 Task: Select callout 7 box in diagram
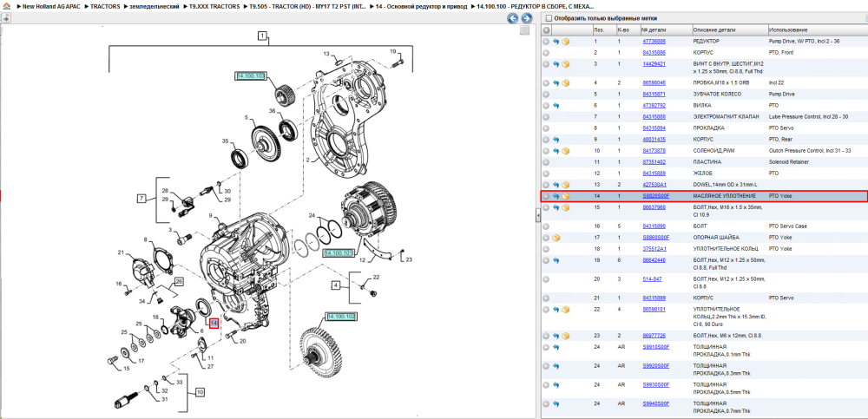point(142,198)
